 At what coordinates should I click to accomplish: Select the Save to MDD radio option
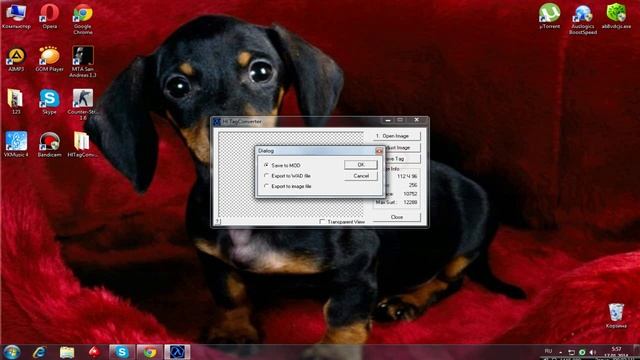(282, 165)
